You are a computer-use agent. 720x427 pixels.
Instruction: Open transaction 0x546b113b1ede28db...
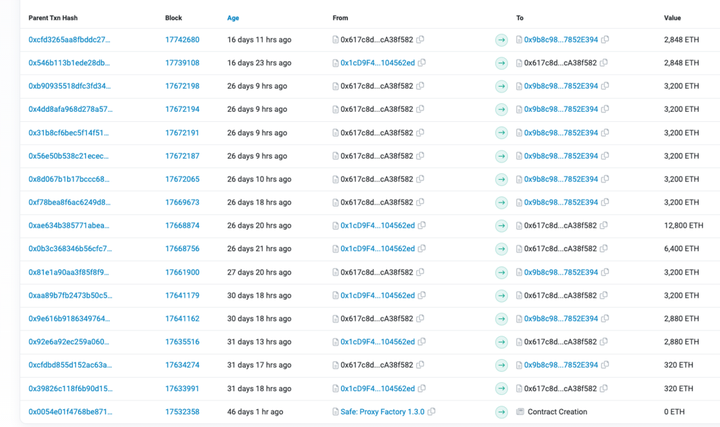pos(69,63)
